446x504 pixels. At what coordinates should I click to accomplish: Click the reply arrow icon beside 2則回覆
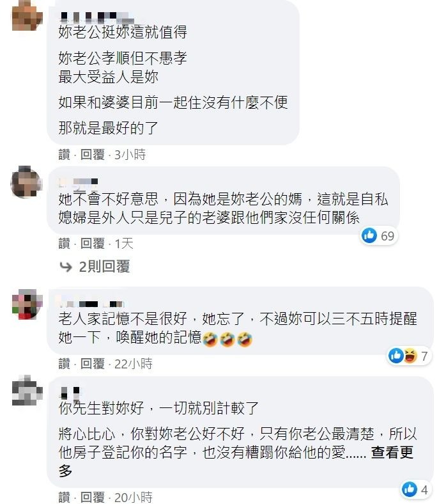(x=66, y=267)
